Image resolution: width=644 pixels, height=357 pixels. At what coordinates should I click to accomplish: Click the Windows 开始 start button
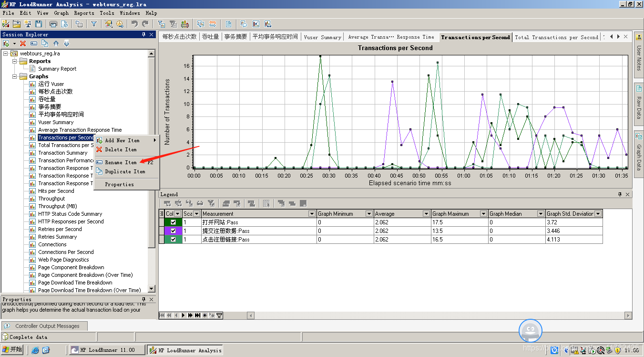pos(12,349)
